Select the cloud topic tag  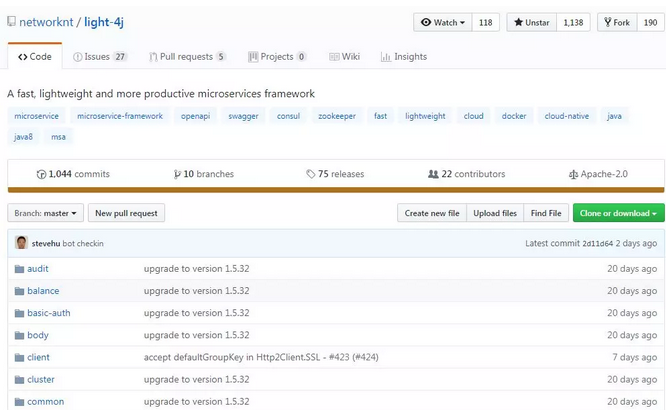click(474, 116)
